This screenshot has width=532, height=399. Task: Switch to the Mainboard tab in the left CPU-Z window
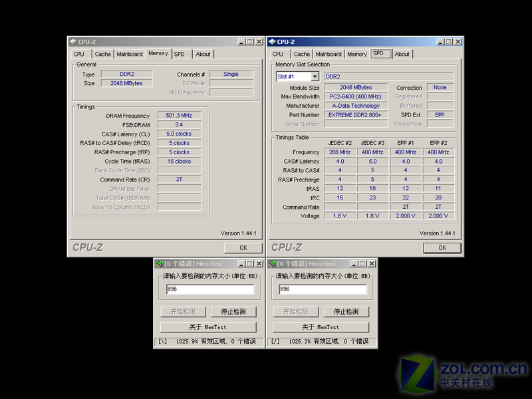tap(129, 54)
